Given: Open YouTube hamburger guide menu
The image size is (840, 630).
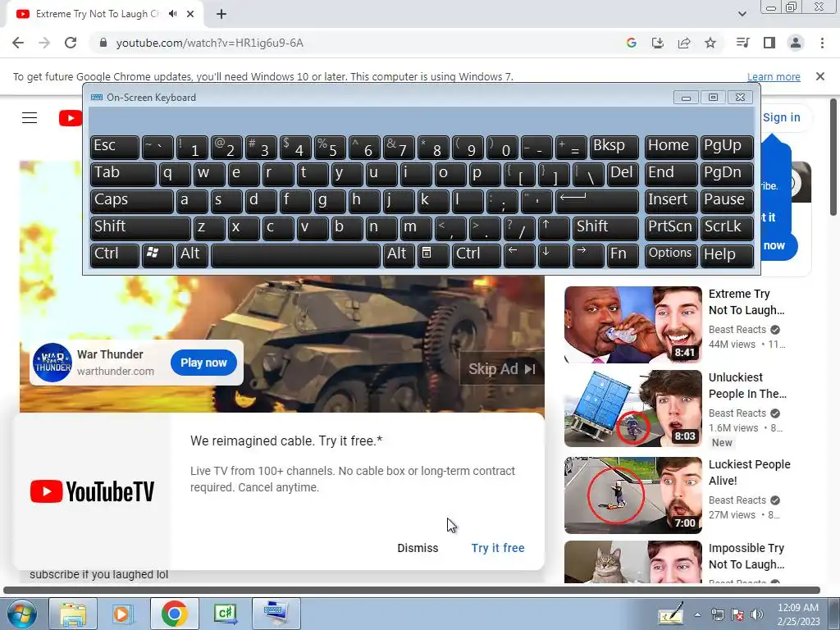Looking at the screenshot, I should click(x=30, y=118).
